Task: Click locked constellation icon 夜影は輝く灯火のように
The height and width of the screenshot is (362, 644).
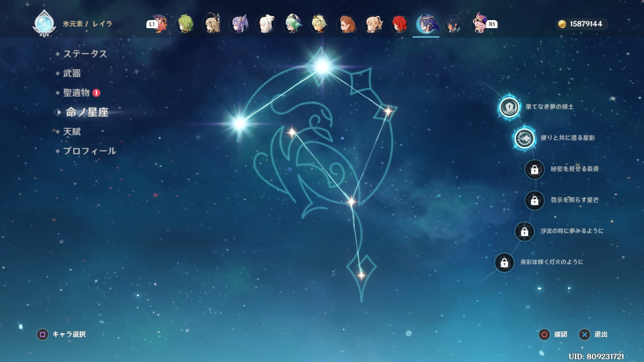Action: 504,263
